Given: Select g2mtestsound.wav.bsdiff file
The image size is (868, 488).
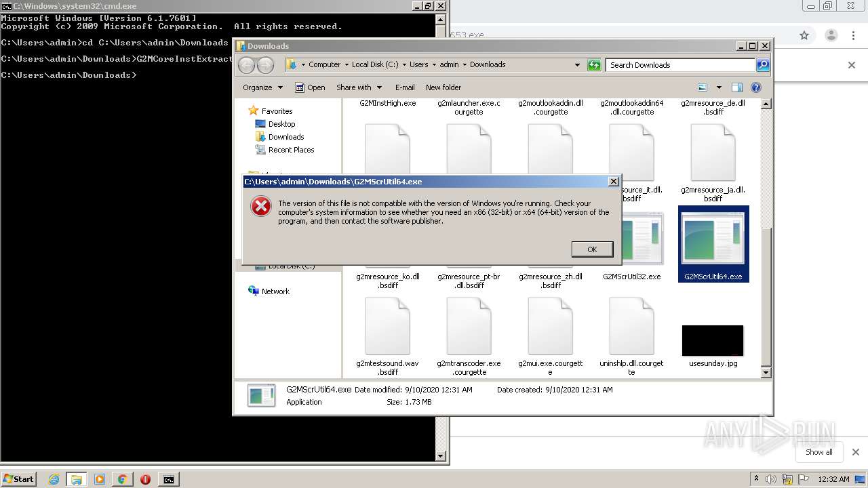Looking at the screenshot, I should tap(387, 337).
